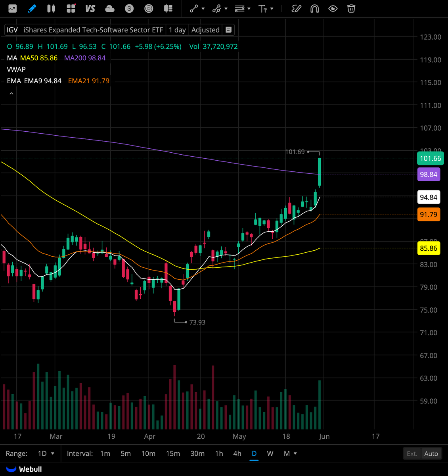Select the 1m interval
The image size is (448, 476).
tap(105, 453)
